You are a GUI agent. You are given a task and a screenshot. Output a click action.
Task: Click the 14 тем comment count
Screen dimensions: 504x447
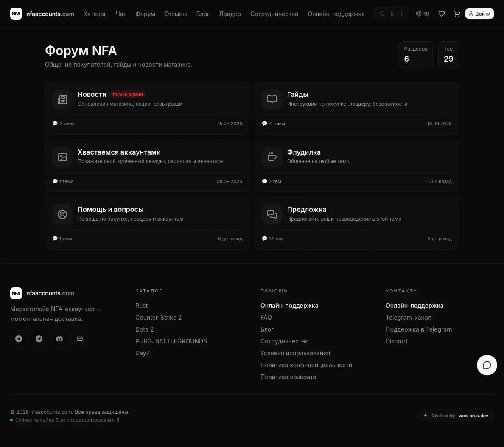(x=273, y=239)
